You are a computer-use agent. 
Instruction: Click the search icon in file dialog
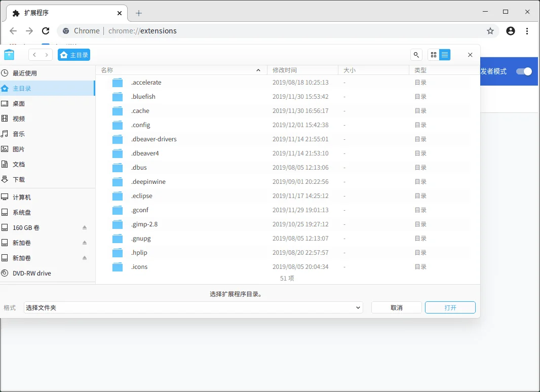pyautogui.click(x=416, y=55)
